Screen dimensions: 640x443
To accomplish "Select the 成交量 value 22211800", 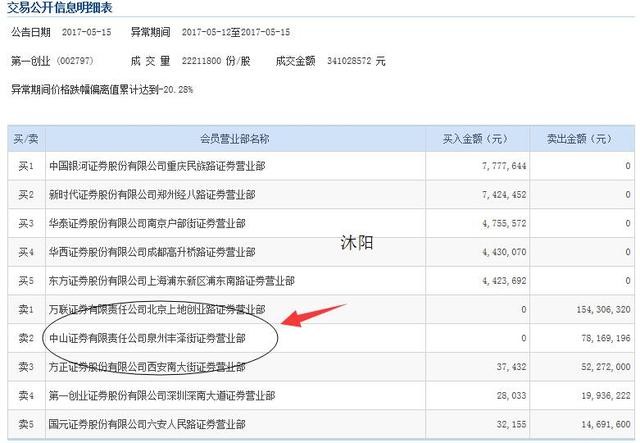I will [201, 61].
